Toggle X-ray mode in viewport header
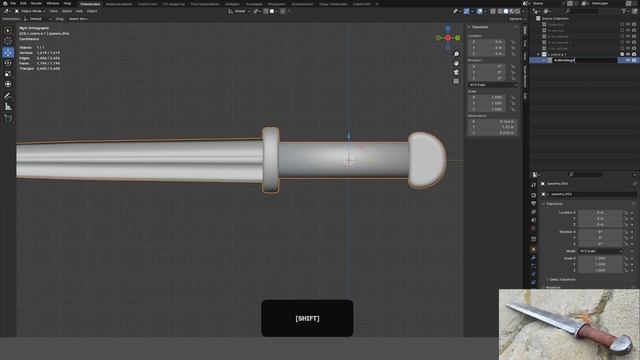The height and width of the screenshot is (360, 640). (493, 11)
